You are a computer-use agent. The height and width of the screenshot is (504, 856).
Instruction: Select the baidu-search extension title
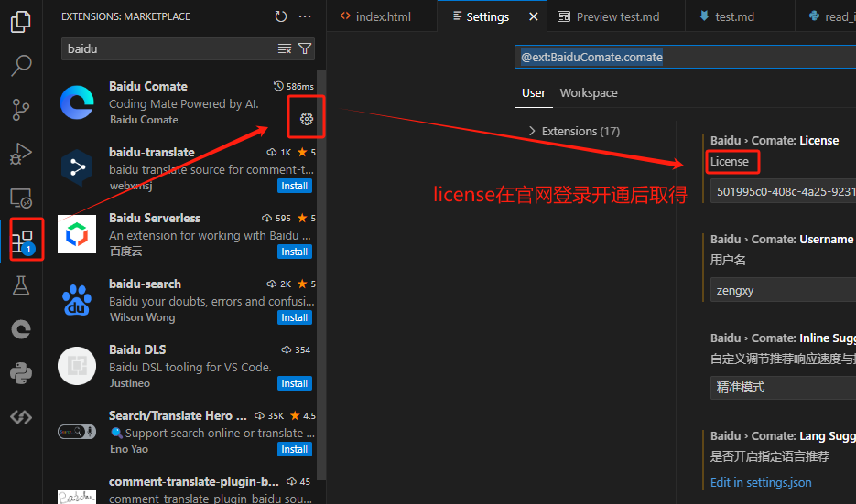tap(145, 284)
